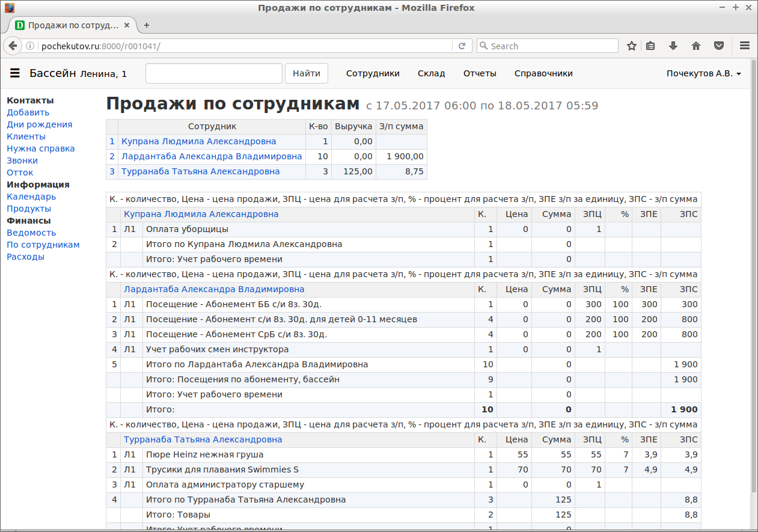Open Турранаба Татьяна Александровна in summary table

201,171
